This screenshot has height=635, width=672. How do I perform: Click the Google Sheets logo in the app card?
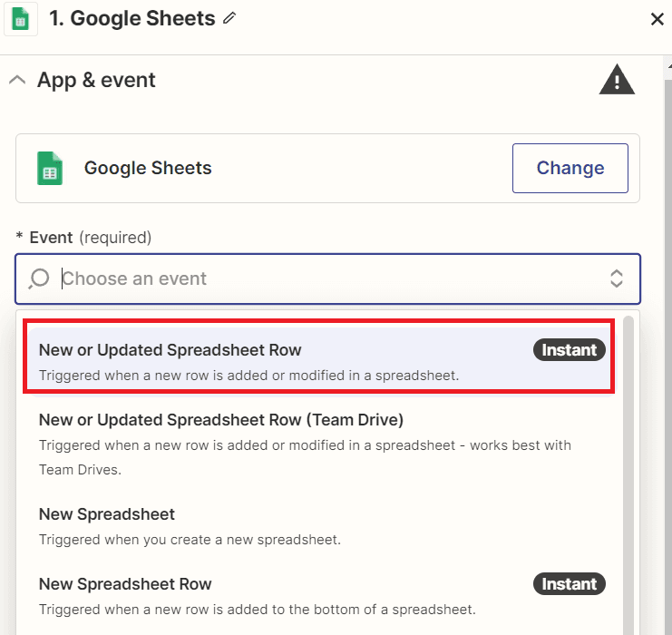click(x=50, y=168)
